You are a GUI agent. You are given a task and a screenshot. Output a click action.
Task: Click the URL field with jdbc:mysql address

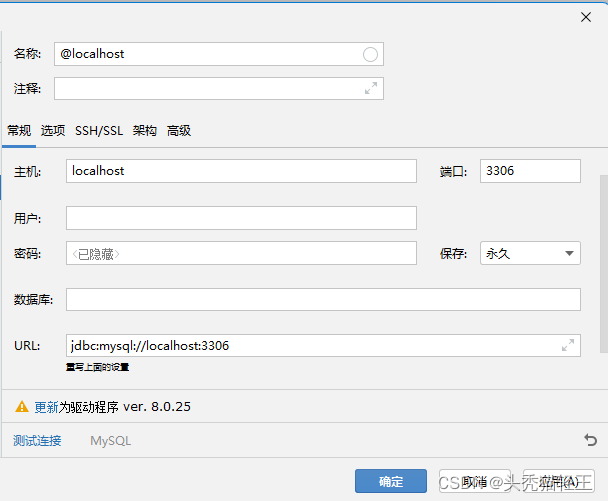(x=323, y=346)
